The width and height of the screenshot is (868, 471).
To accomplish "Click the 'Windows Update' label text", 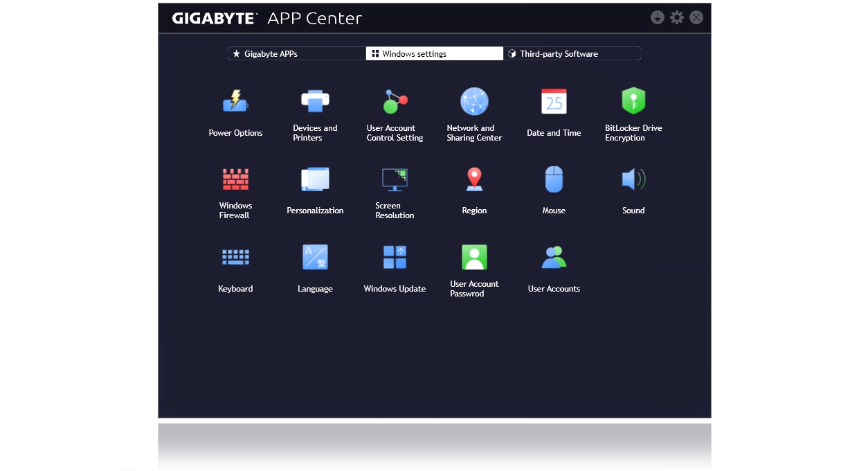I will click(395, 289).
